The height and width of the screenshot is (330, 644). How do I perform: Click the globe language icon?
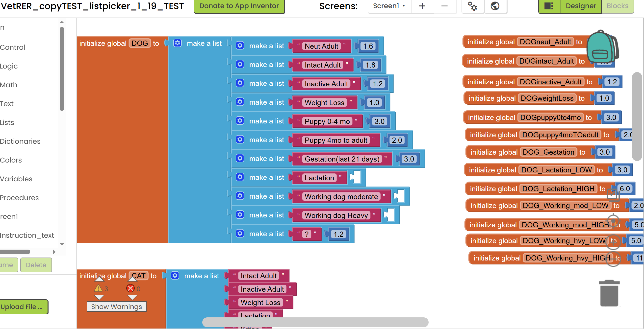[x=495, y=6]
